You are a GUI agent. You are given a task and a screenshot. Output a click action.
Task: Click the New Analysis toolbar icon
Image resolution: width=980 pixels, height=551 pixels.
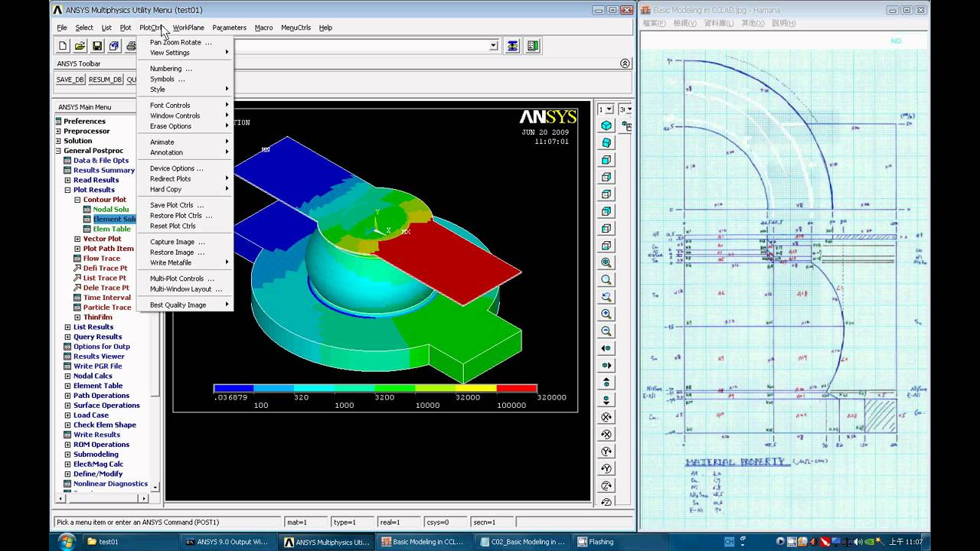pyautogui.click(x=64, y=46)
